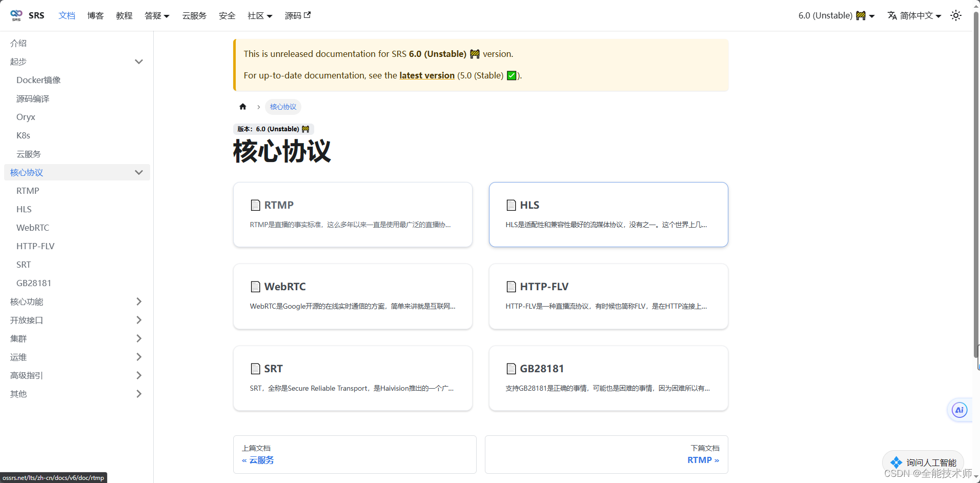Click the language translate icon
This screenshot has width=980, height=483.
(892, 15)
